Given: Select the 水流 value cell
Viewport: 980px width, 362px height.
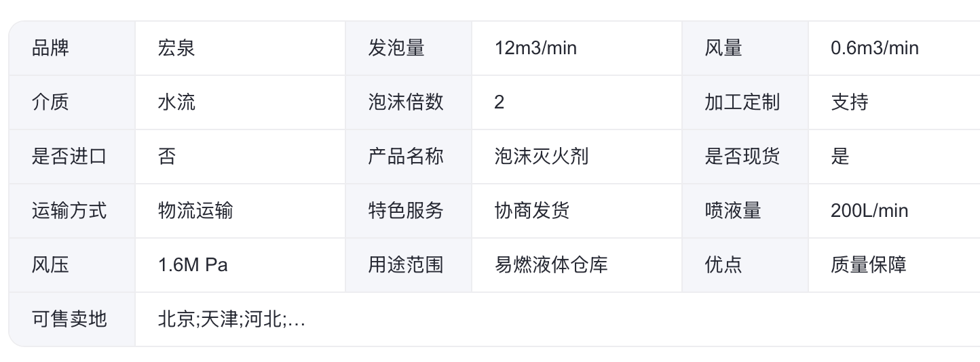Looking at the screenshot, I should (176, 102).
